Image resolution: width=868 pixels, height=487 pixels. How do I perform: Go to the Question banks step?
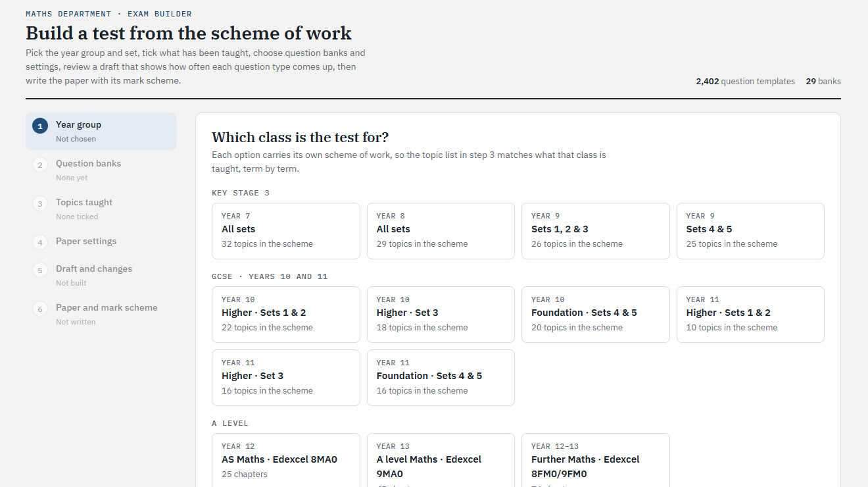coord(101,170)
